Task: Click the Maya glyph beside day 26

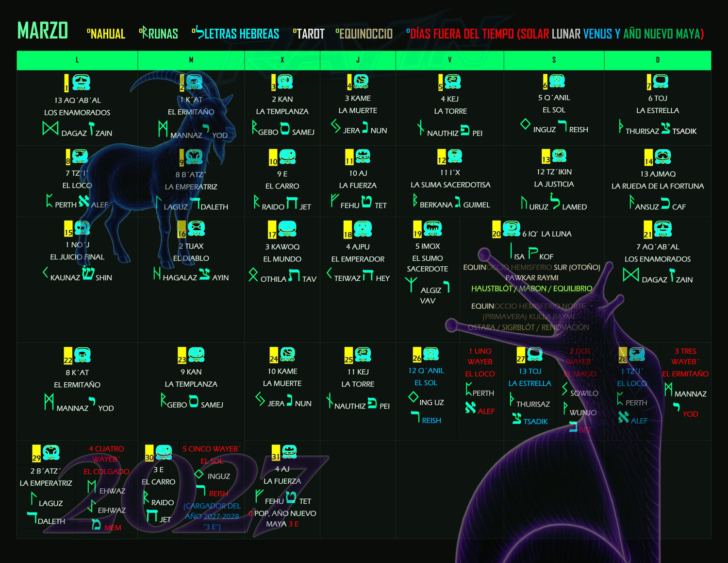Action: (x=431, y=354)
